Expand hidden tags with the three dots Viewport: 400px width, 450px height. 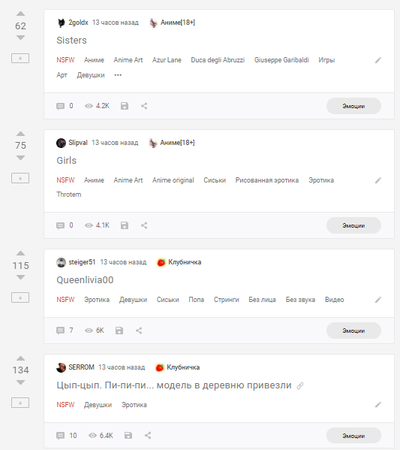coord(118,75)
